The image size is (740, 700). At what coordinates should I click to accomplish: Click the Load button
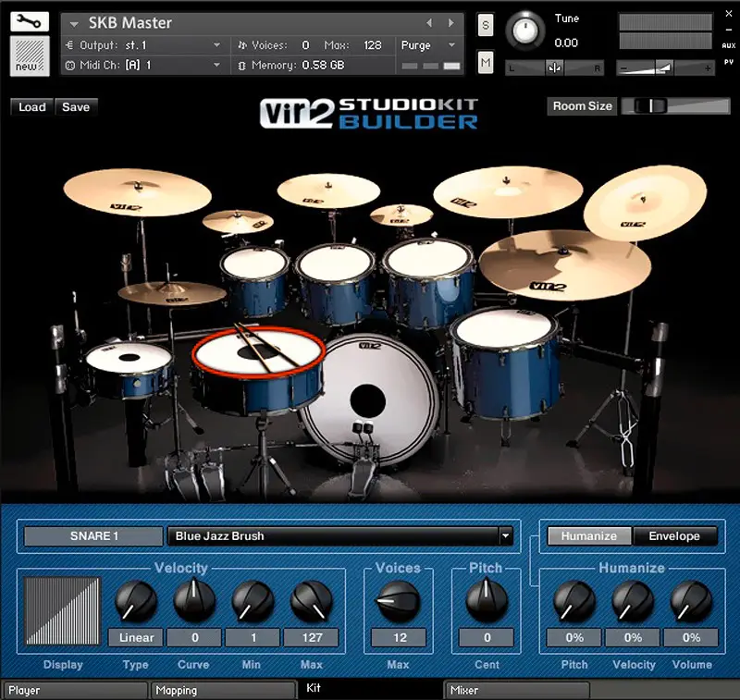tap(32, 107)
